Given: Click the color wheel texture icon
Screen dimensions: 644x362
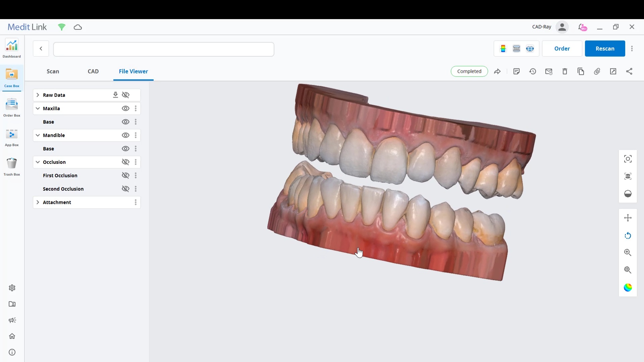Looking at the screenshot, I should coord(628,288).
